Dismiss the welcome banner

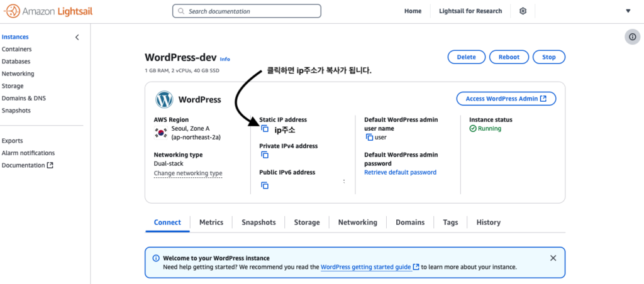pos(553,258)
